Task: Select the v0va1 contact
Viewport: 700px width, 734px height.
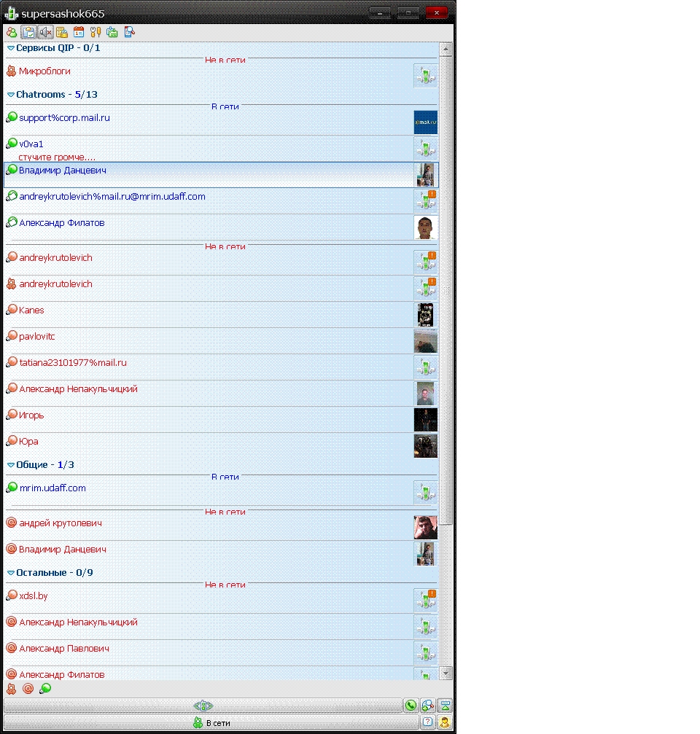Action: coord(221,149)
